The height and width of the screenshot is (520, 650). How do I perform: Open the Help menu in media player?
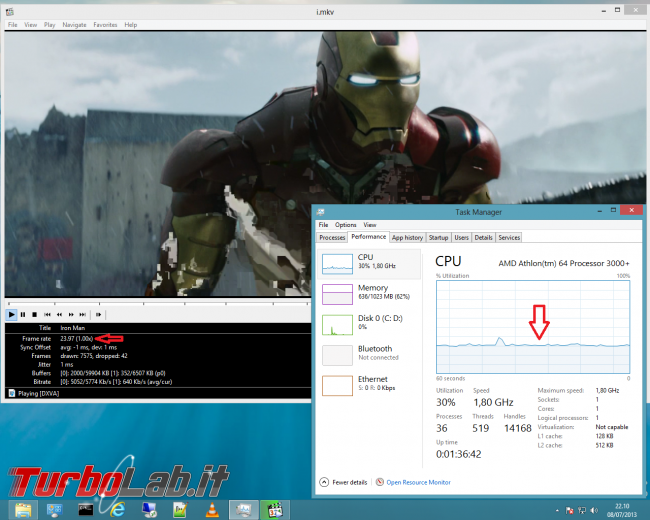pyautogui.click(x=131, y=25)
